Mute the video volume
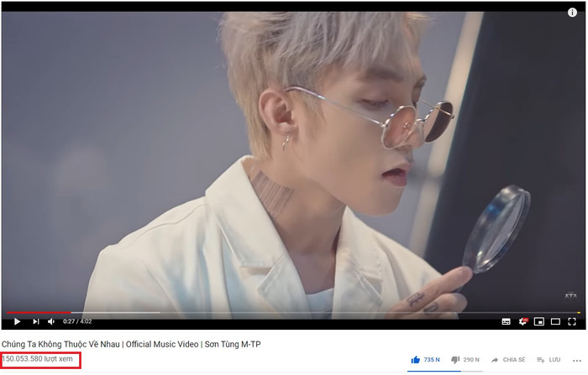588x375 pixels. click(51, 321)
